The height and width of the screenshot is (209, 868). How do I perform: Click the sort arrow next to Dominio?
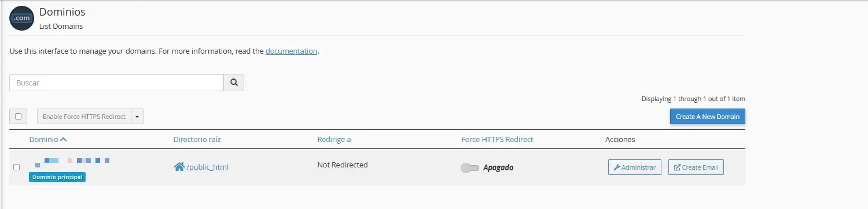[x=63, y=139]
